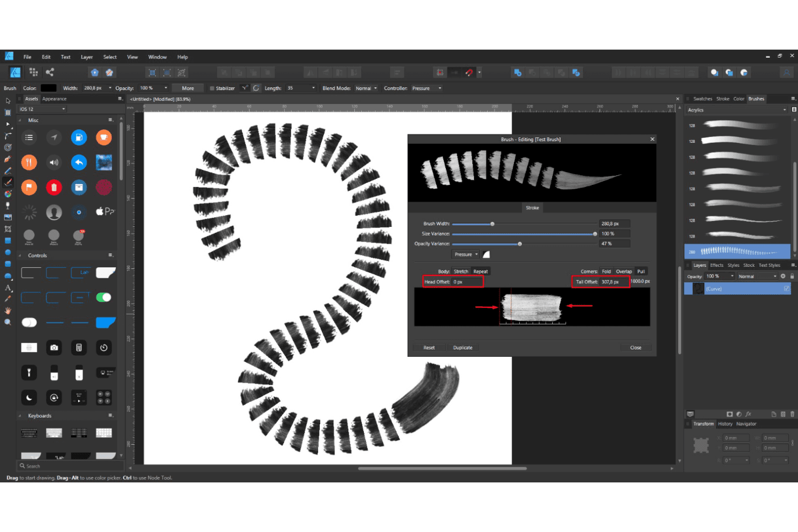Enable the Stabilizer checkbox
The width and height of the screenshot is (798, 532).
click(212, 88)
